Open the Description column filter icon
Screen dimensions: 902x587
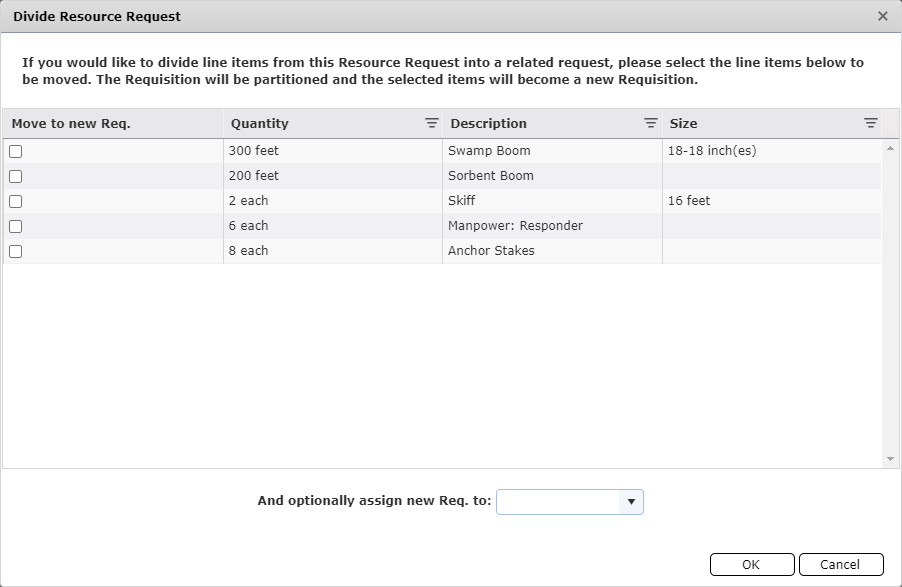651,122
